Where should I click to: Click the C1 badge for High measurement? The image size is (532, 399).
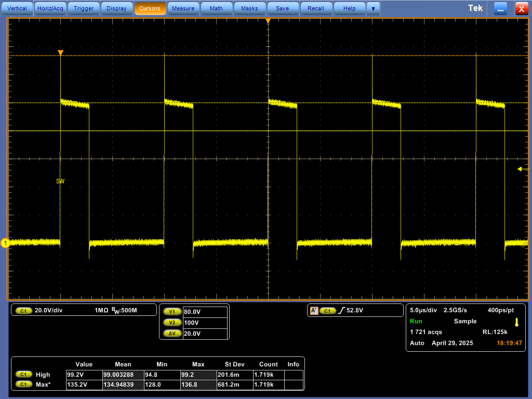(x=23, y=375)
